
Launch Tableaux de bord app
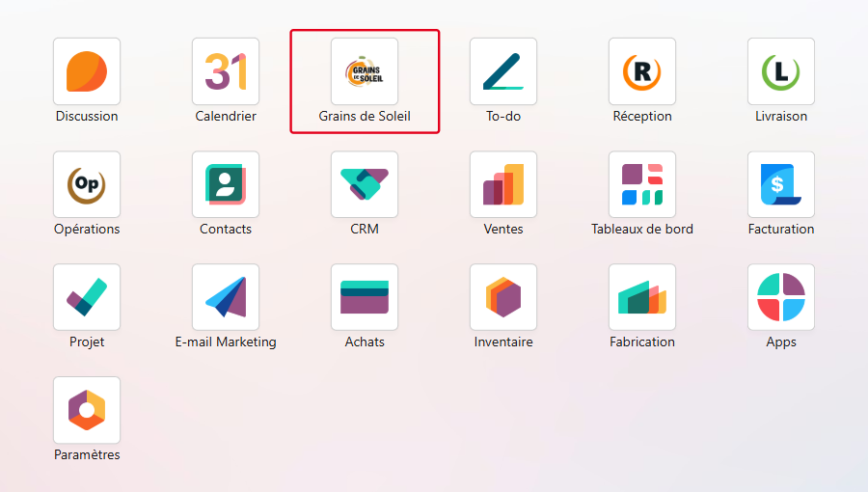(x=642, y=184)
